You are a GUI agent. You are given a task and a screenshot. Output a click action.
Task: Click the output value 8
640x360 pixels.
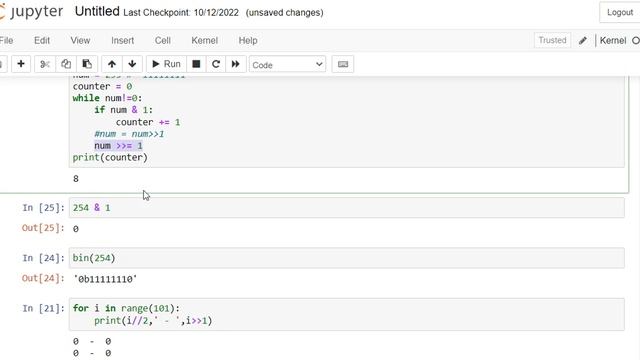pos(76,178)
